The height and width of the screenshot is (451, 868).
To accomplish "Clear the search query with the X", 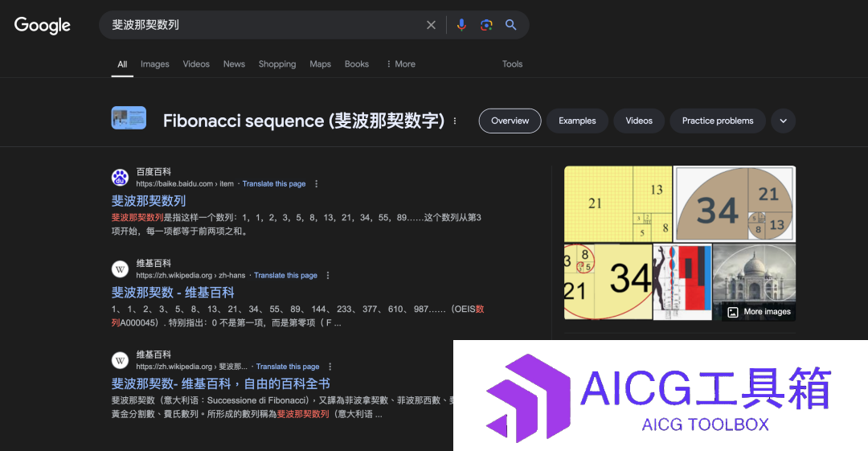I will pyautogui.click(x=431, y=25).
